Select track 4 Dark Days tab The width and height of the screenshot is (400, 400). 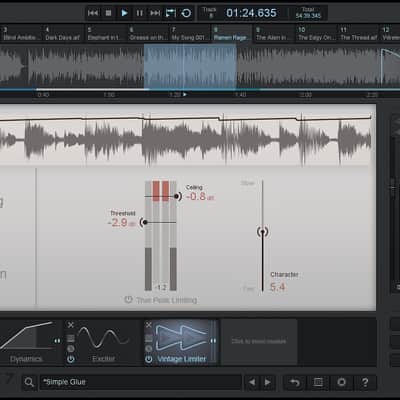coord(63,34)
